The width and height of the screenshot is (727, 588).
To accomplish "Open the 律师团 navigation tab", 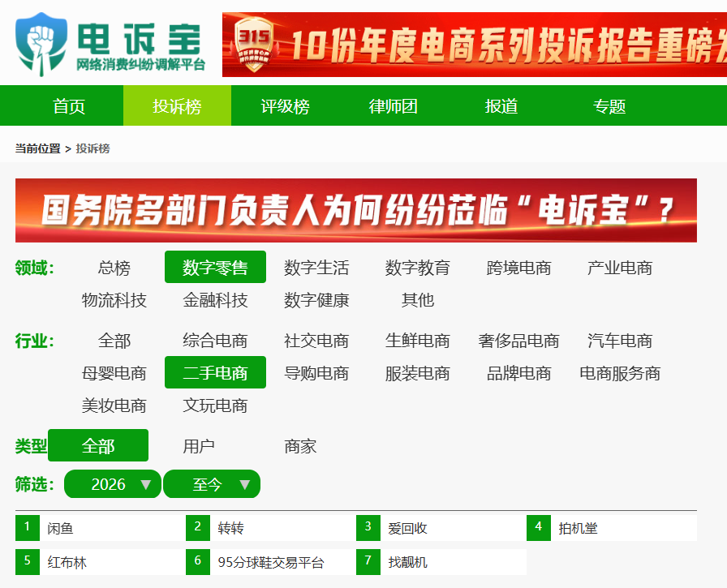I will 394,105.
